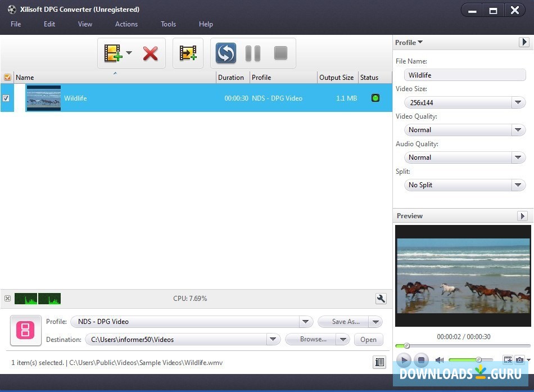Hide the CPU graph with the small X box
This screenshot has width=534, height=392.
[7, 299]
